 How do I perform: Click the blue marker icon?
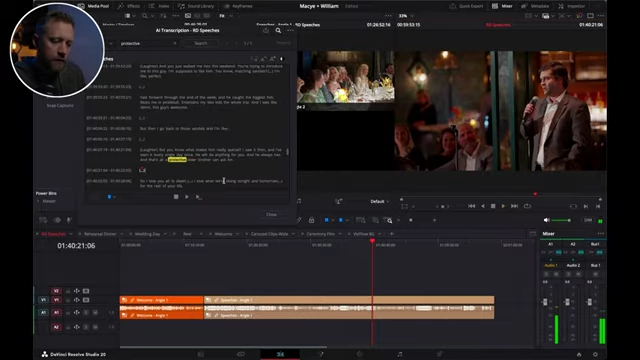(340, 220)
